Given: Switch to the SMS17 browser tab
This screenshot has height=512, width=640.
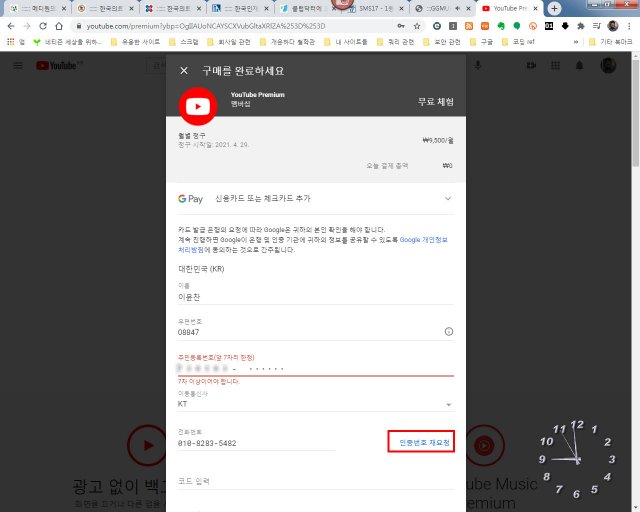Looking at the screenshot, I should point(375,8).
